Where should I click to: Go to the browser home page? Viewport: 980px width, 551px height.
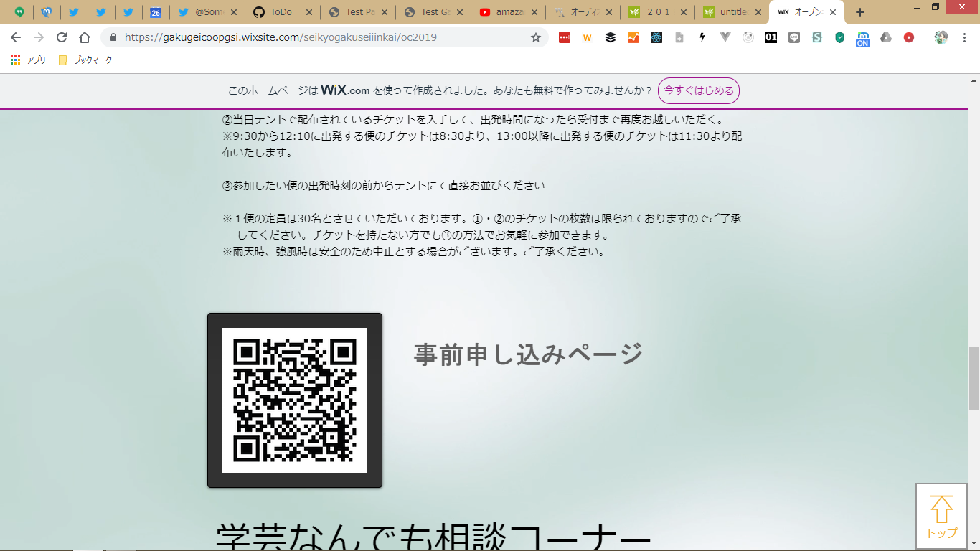85,38
